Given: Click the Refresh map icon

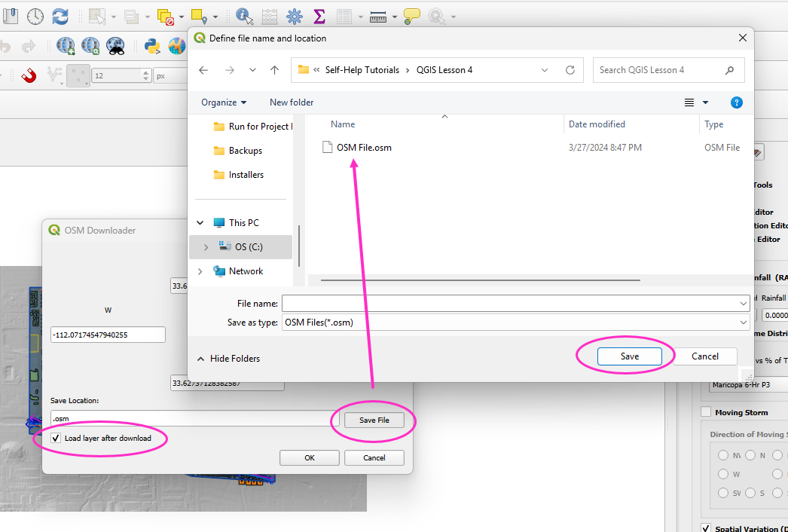Looking at the screenshot, I should [x=60, y=16].
